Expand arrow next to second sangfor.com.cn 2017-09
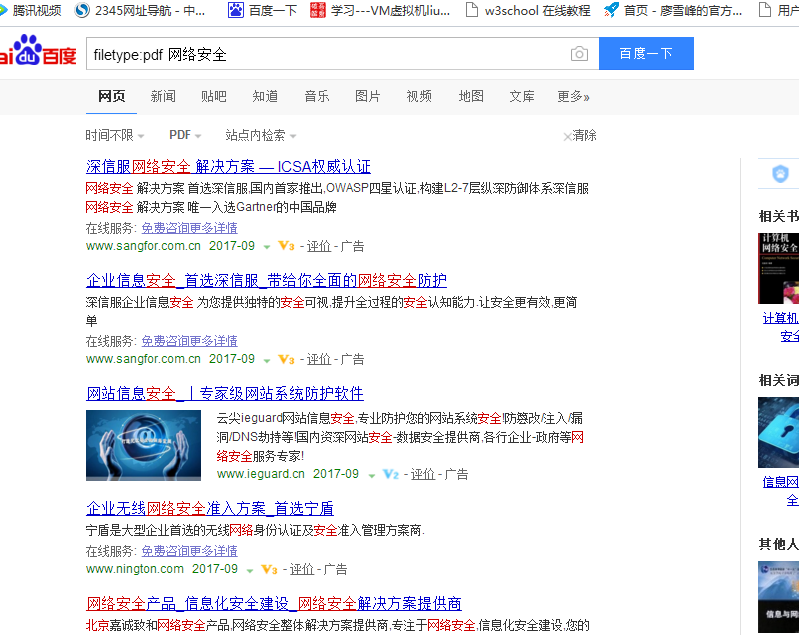 point(267,361)
